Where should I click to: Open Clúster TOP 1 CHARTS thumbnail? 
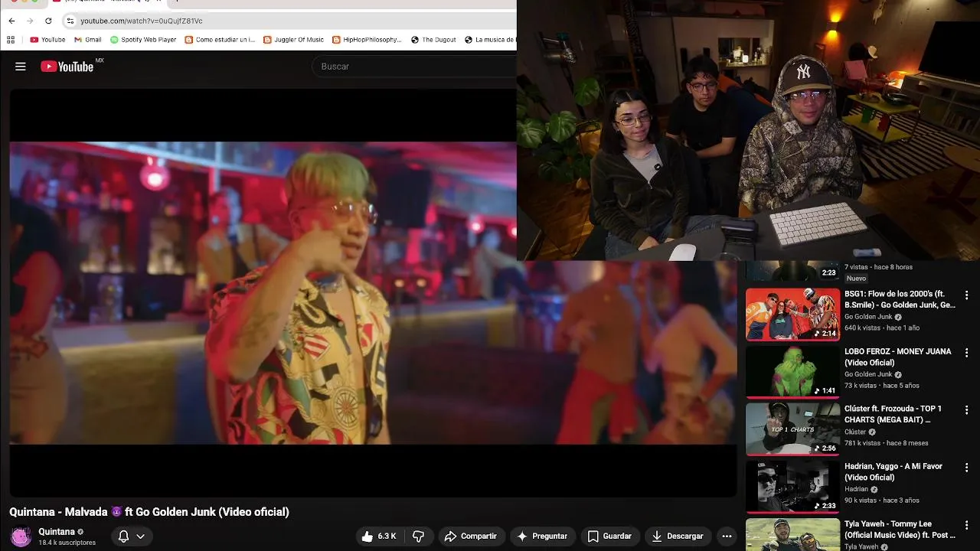tap(792, 429)
